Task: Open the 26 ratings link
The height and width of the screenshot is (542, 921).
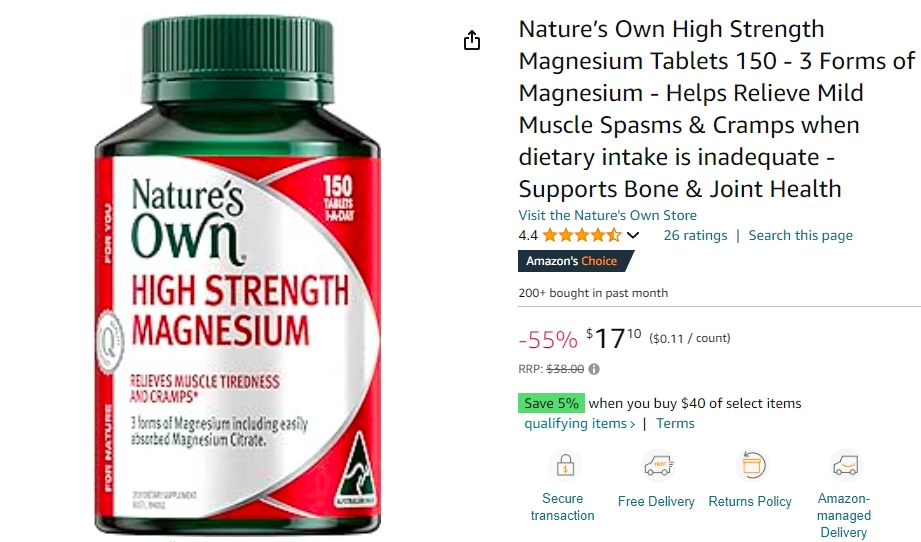Action: click(695, 235)
